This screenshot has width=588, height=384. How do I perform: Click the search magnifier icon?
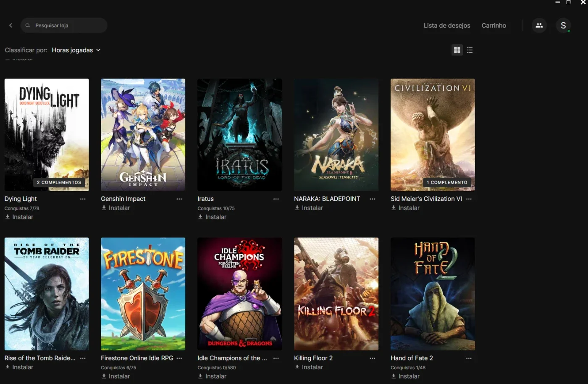pos(28,26)
